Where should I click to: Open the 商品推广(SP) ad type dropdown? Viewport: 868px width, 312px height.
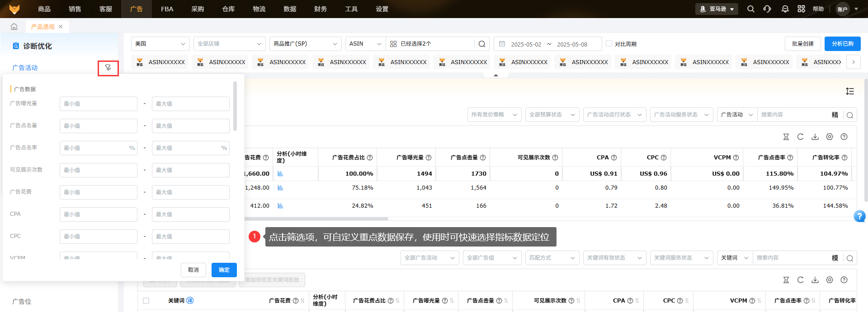305,44
